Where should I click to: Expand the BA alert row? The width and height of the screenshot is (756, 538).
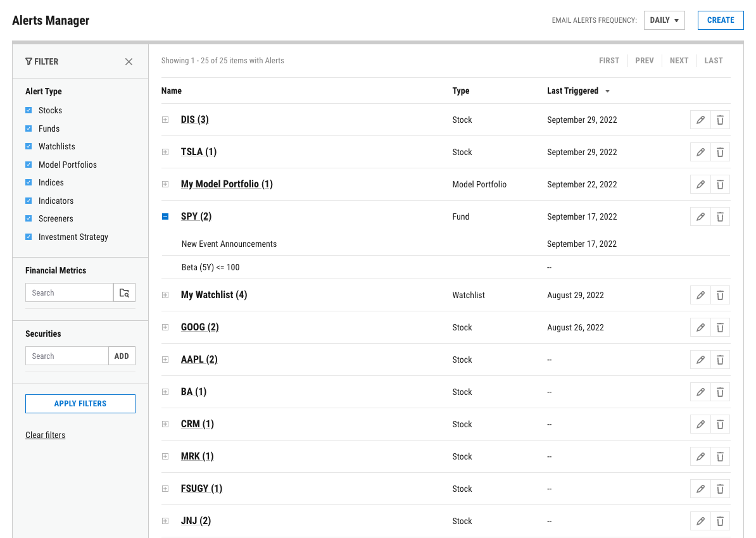[165, 392]
